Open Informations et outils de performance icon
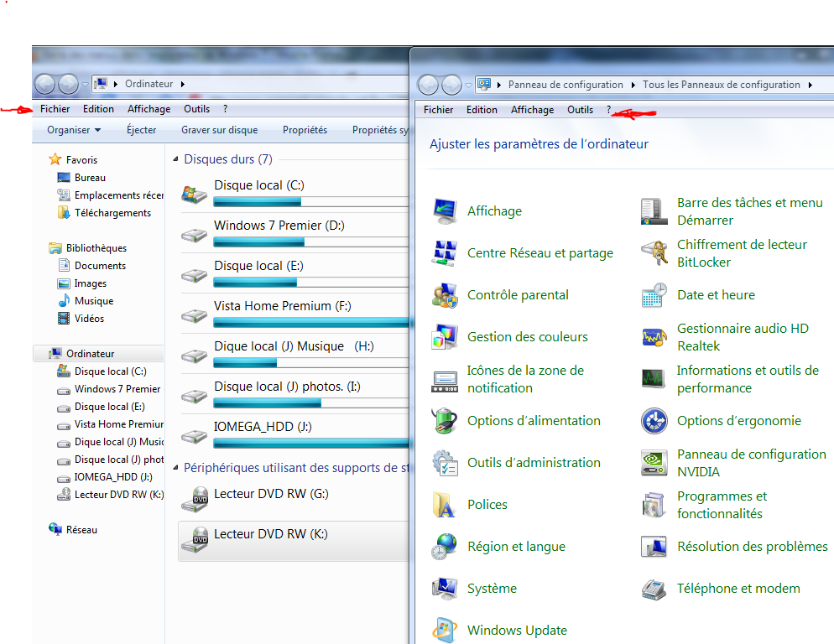 tap(654, 379)
